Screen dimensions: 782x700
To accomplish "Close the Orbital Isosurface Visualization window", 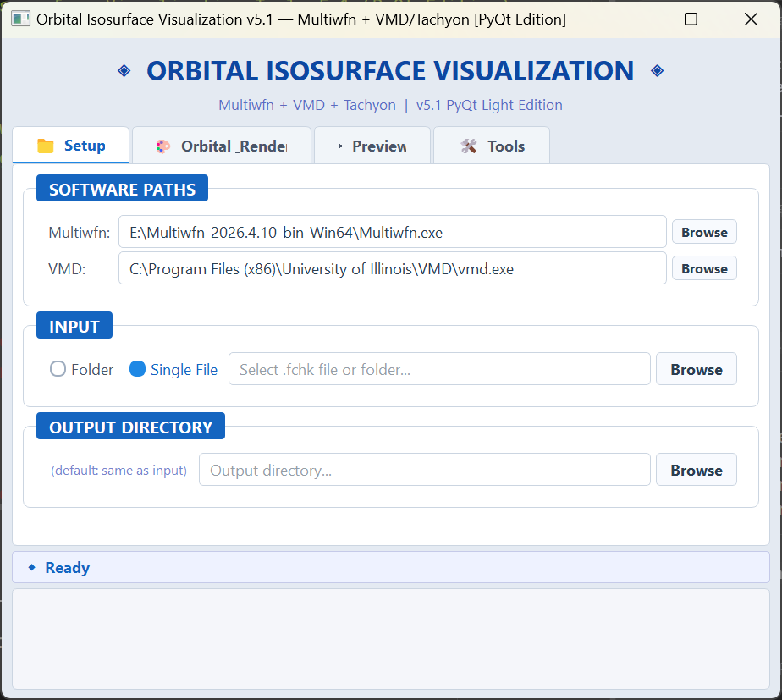I will tap(751, 19).
